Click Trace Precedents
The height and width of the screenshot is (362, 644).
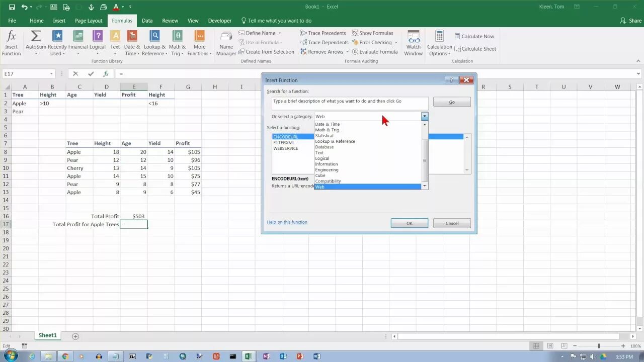point(323,33)
